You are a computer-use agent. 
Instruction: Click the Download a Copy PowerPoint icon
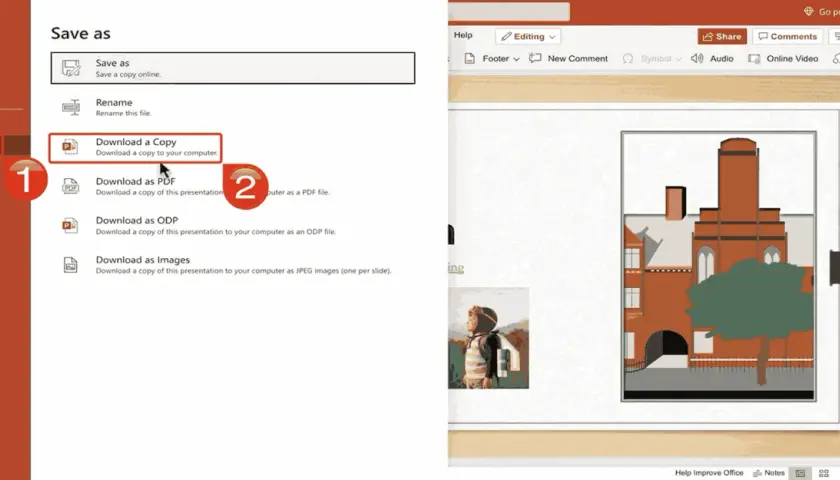point(70,146)
